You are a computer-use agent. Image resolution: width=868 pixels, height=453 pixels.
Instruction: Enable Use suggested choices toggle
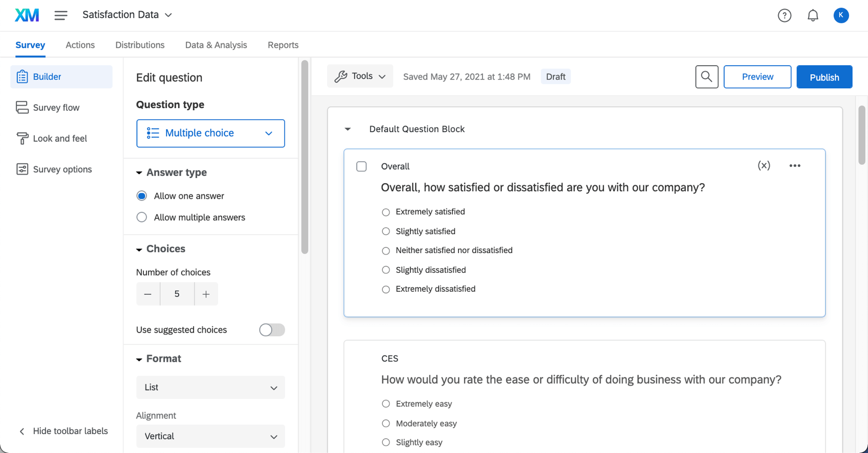(x=272, y=330)
